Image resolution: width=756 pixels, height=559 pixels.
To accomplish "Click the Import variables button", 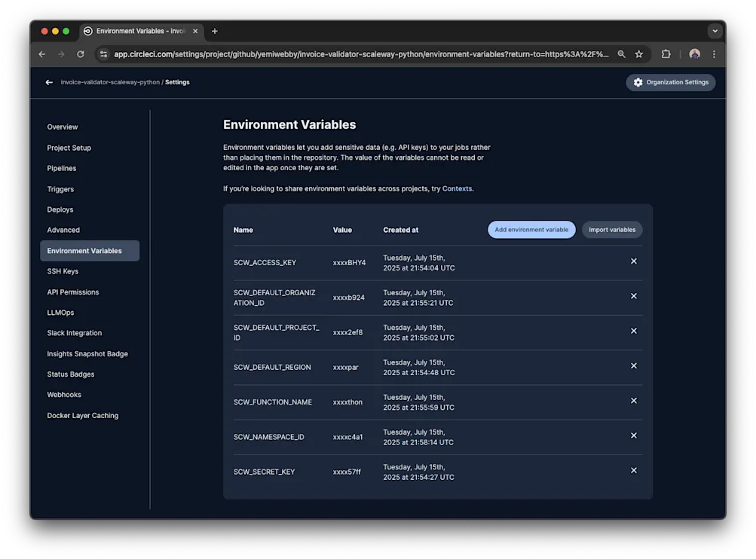I will pyautogui.click(x=611, y=230).
